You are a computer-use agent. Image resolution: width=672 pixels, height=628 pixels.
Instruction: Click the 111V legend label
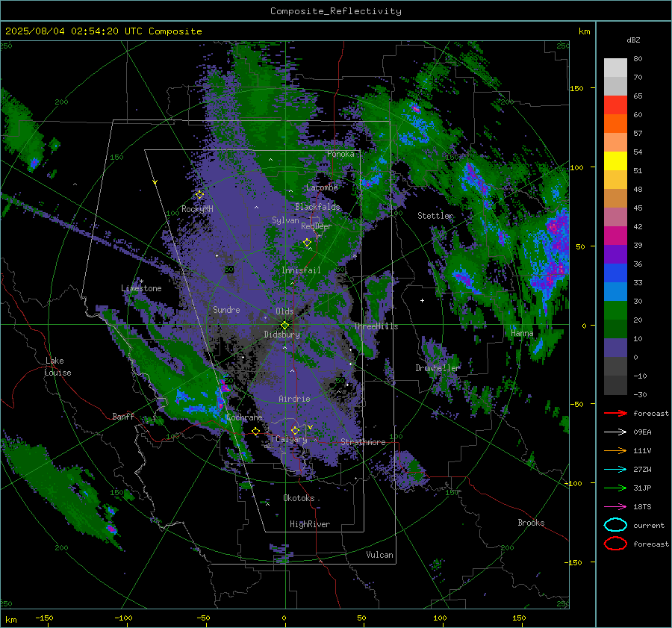point(642,450)
